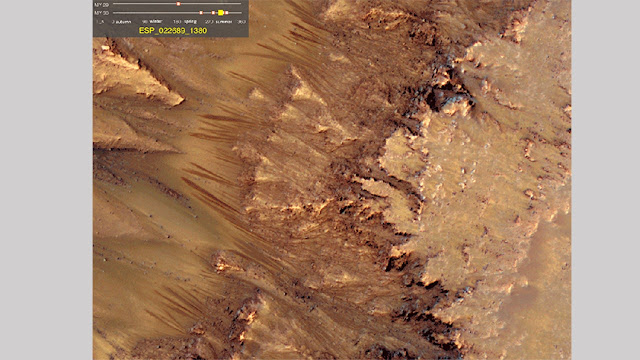Click the 'MY 29' row label
Screen dimensions: 640x360
click(x=102, y=4)
